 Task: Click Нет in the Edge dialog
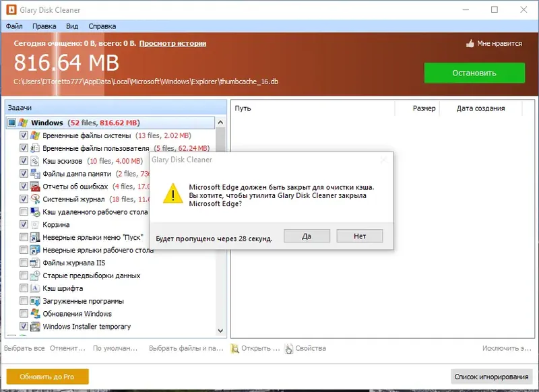coord(360,236)
